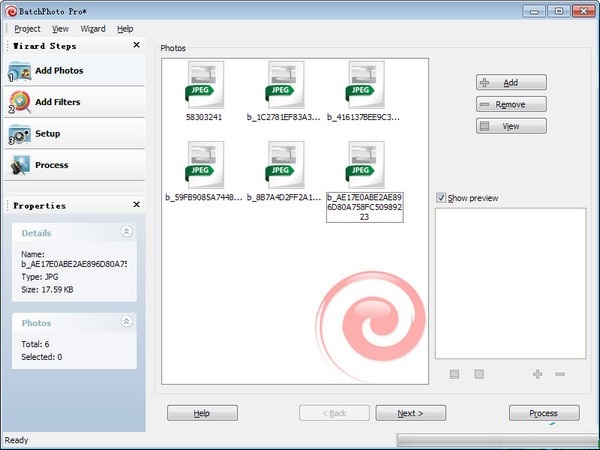Click the status bar progress bar
The image size is (600, 450).
pyautogui.click(x=497, y=440)
